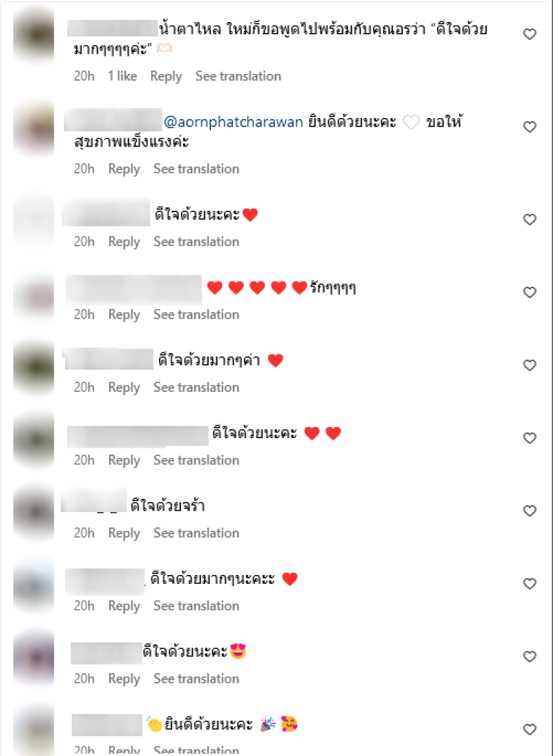
Task: Reply to the รักๆๆๆๆ comment
Action: tap(124, 314)
